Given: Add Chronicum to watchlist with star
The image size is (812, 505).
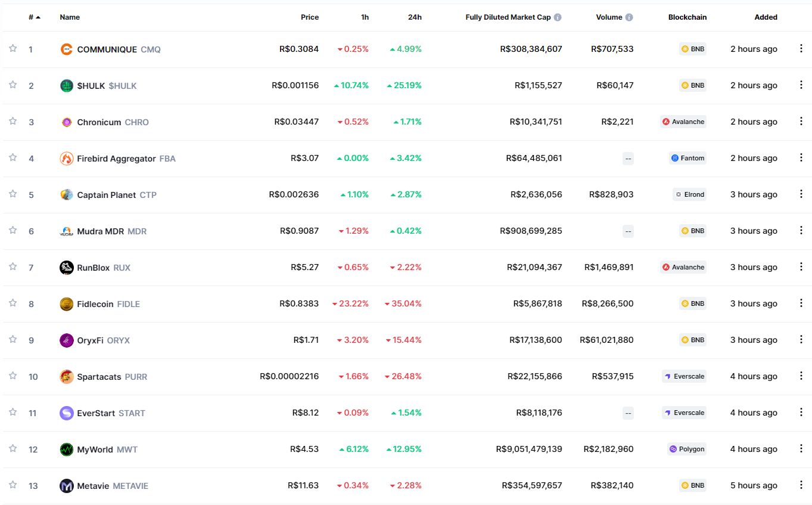Looking at the screenshot, I should [x=13, y=121].
